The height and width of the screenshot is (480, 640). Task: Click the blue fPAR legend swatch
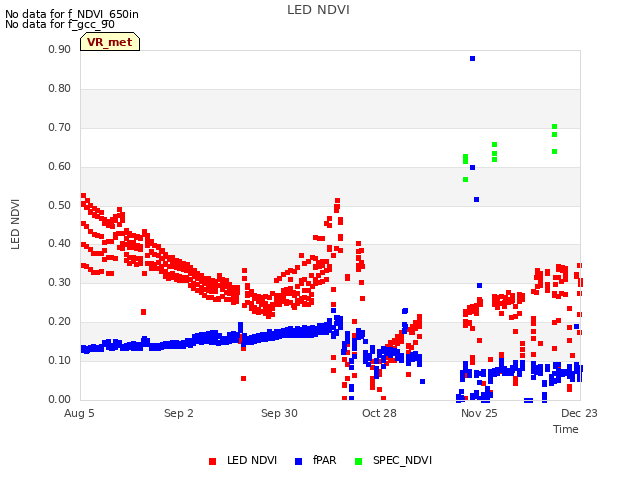point(298,461)
